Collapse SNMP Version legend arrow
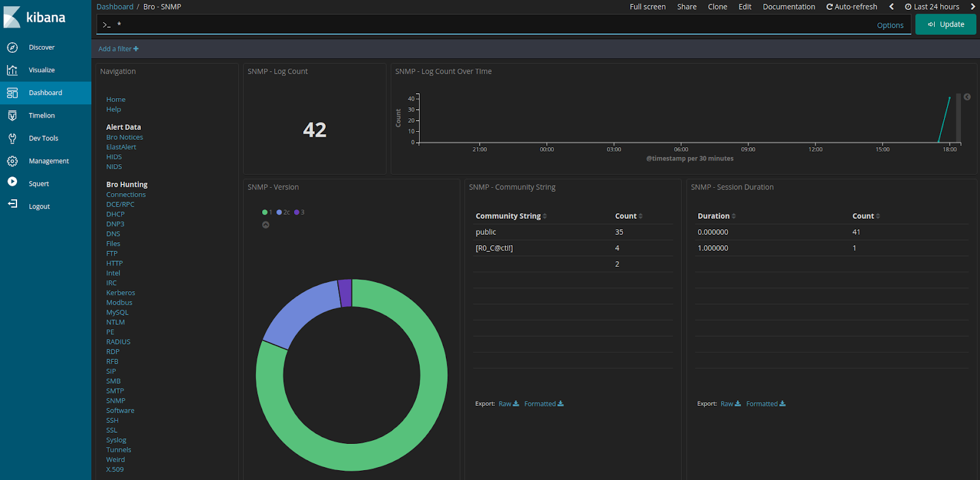The width and height of the screenshot is (980, 480). pos(266,225)
